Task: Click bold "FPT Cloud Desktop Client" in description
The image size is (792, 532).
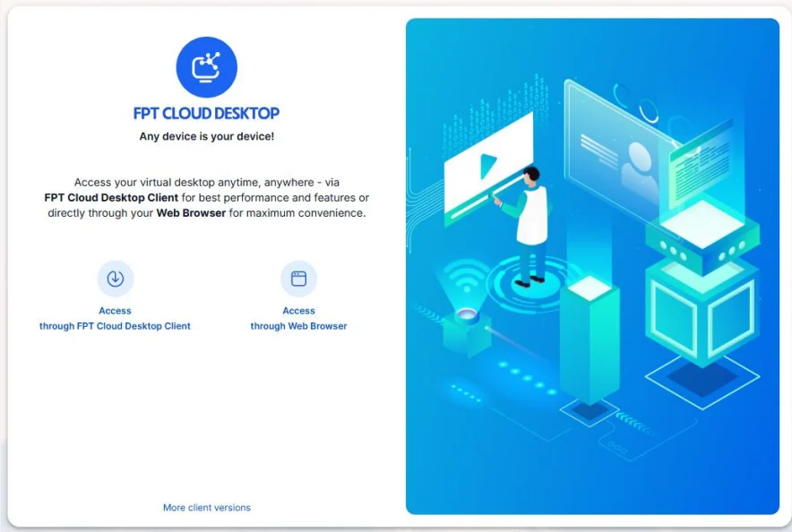Action: (111, 198)
